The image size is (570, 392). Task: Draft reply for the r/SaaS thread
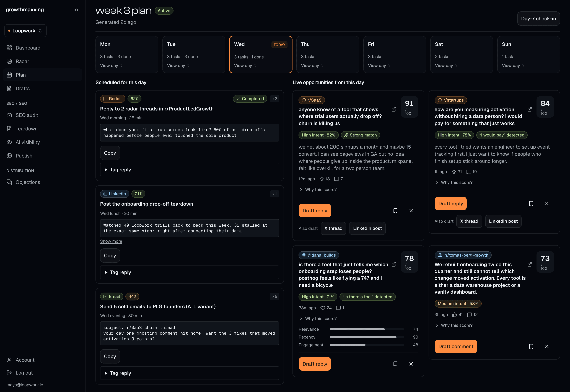tap(315, 210)
